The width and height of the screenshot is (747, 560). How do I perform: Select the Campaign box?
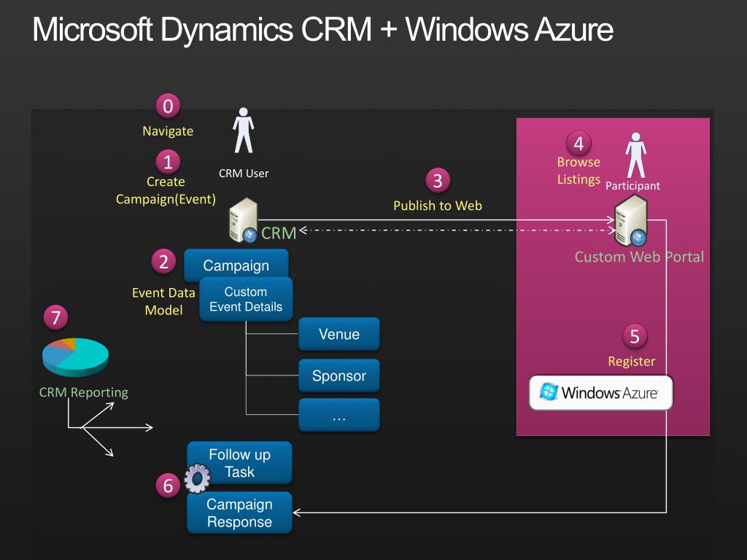(x=236, y=265)
